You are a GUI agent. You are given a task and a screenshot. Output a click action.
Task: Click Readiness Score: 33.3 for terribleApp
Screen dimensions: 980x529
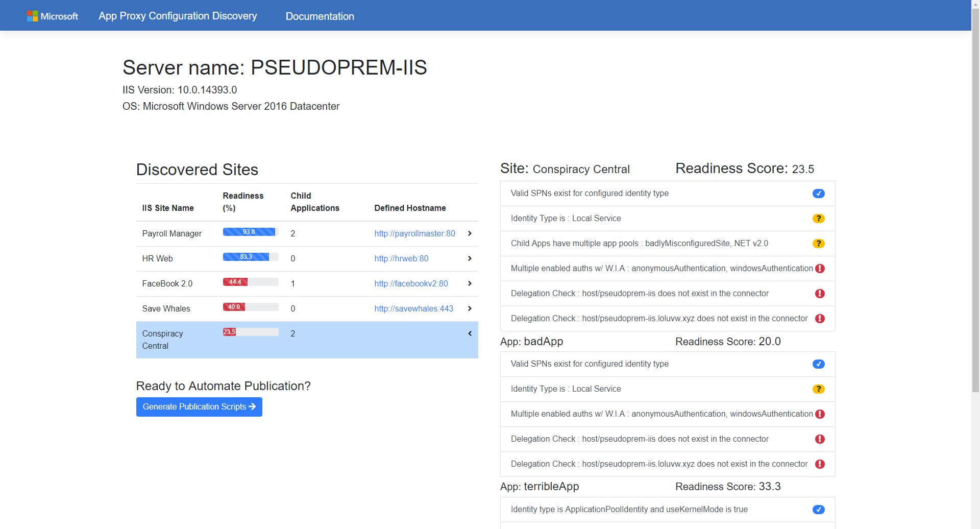pos(728,487)
